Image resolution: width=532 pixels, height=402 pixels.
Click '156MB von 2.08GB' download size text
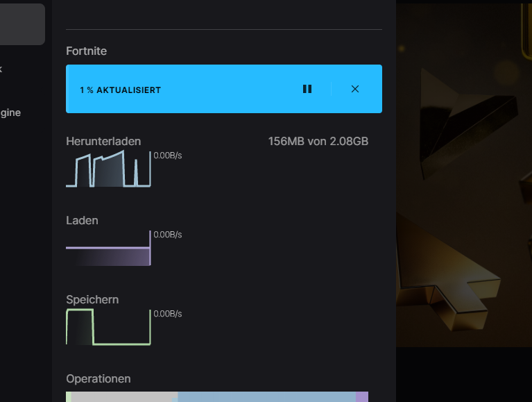tap(318, 141)
